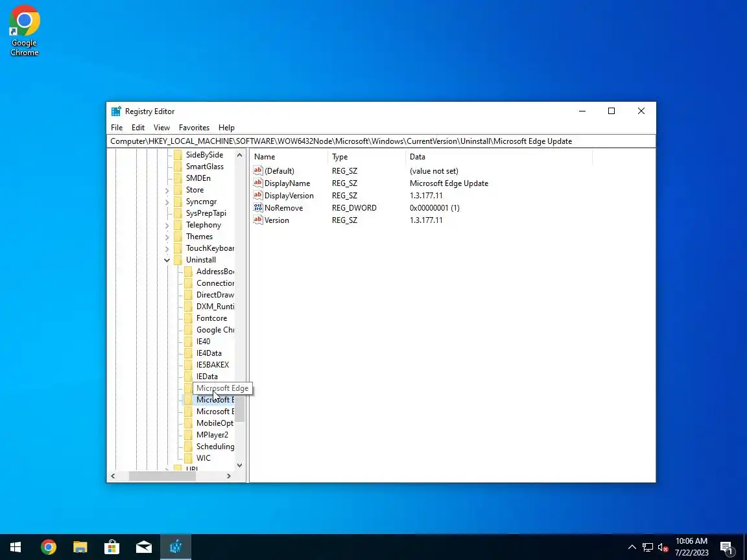747x560 pixels.
Task: Open Google Chrome desktop shortcut
Action: [x=24, y=30]
